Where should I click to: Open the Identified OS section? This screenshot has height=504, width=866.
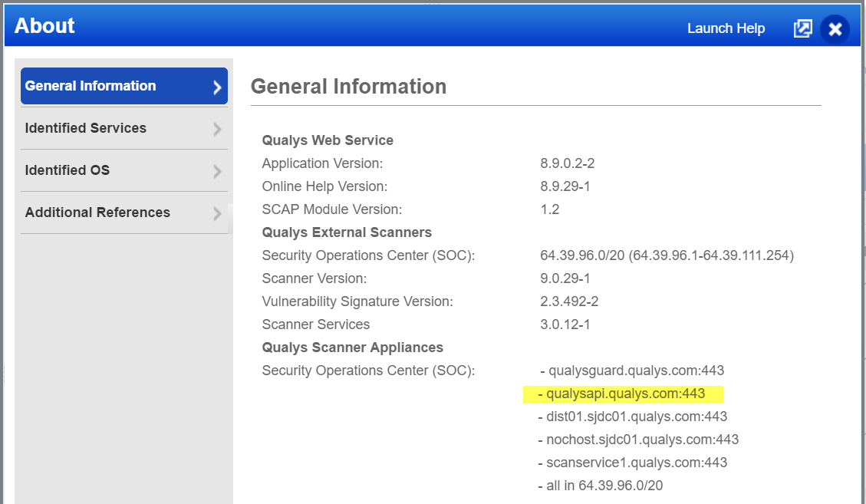pos(68,170)
